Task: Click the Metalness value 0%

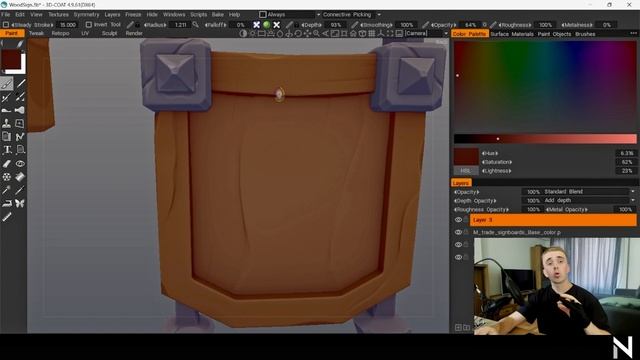Action: (607, 25)
